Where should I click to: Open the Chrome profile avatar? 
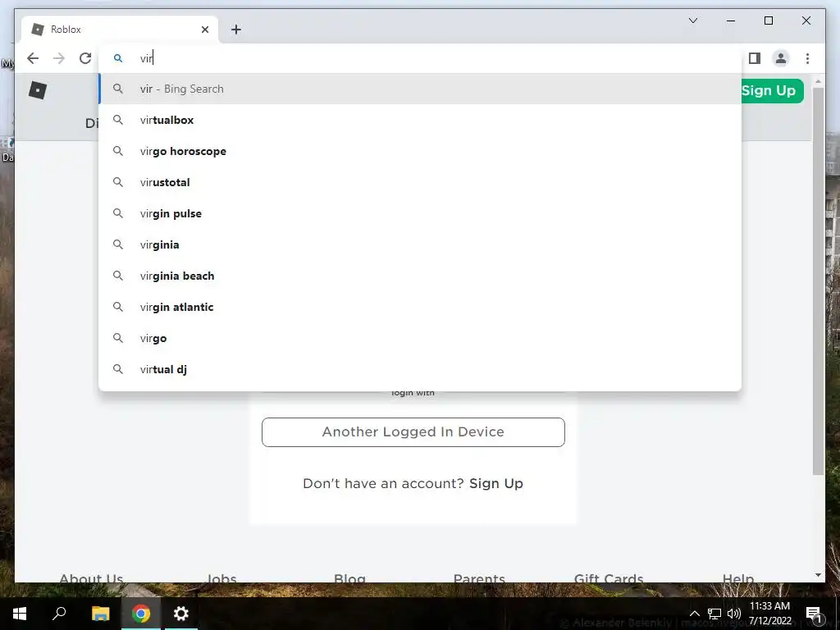point(781,58)
